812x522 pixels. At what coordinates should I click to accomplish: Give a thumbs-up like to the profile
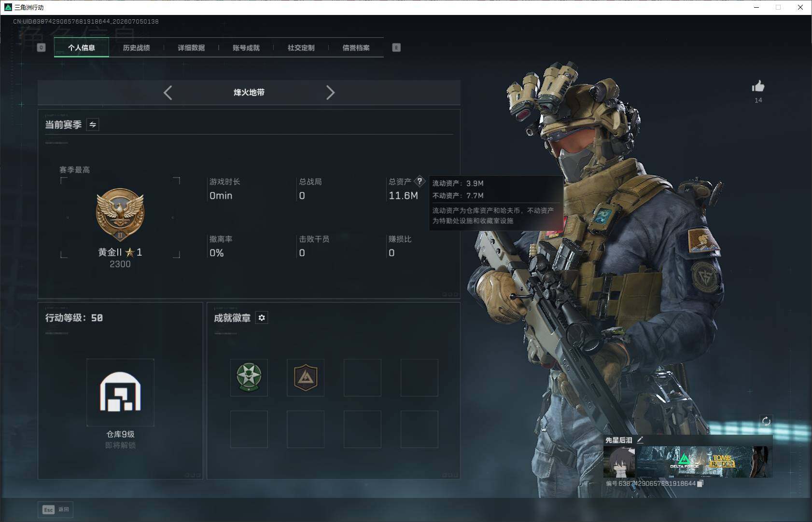[758, 86]
